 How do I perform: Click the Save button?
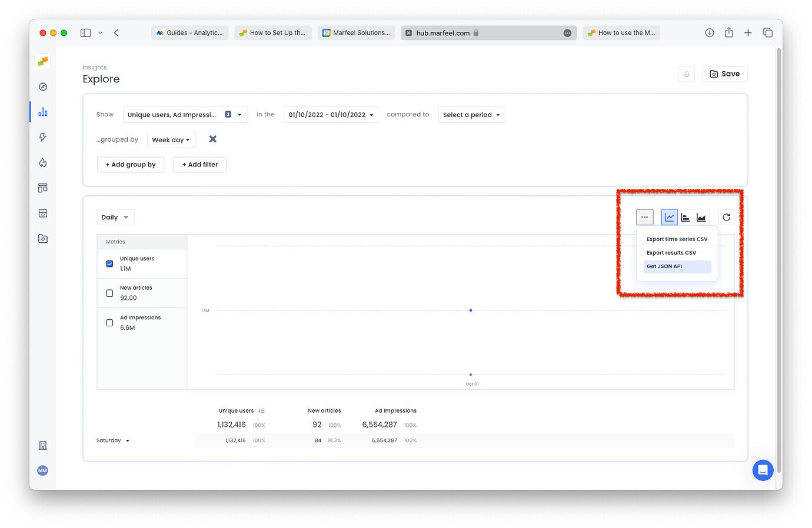[x=724, y=73]
